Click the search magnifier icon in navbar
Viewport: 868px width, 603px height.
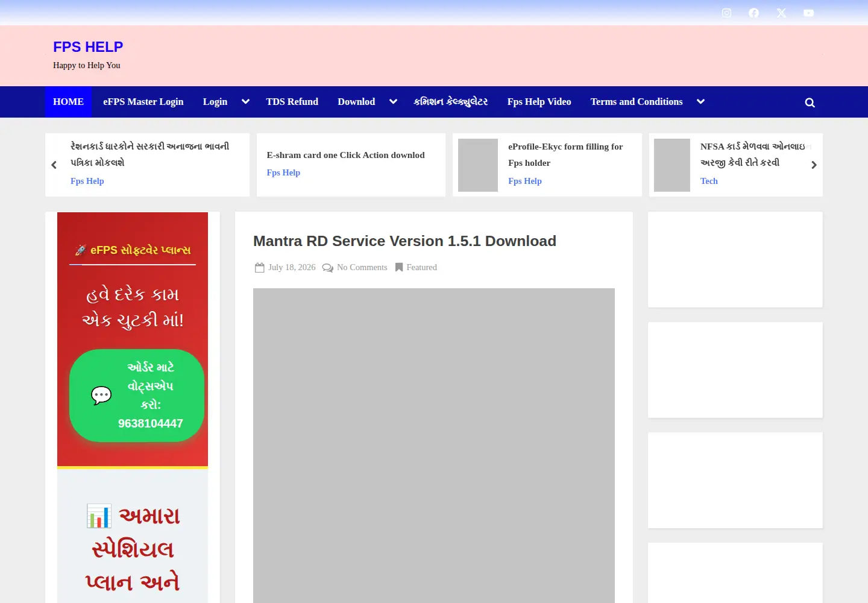click(810, 103)
